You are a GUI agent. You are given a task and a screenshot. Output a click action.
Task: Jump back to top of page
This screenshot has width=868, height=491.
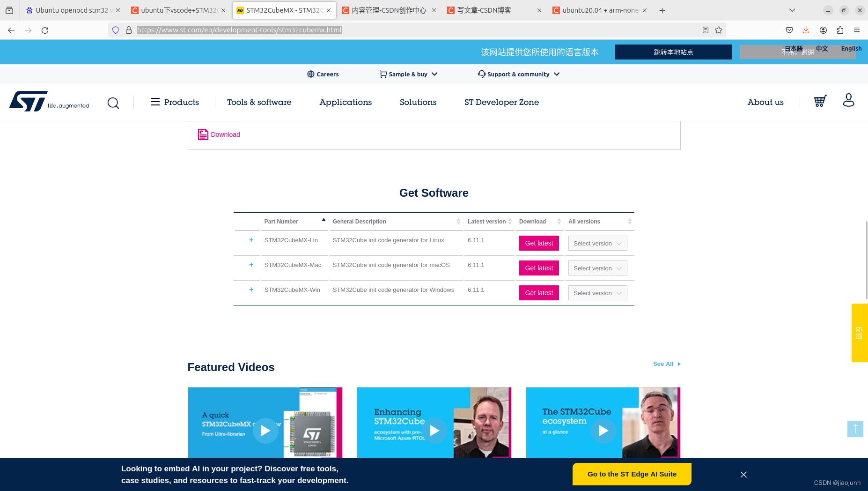[x=855, y=429]
